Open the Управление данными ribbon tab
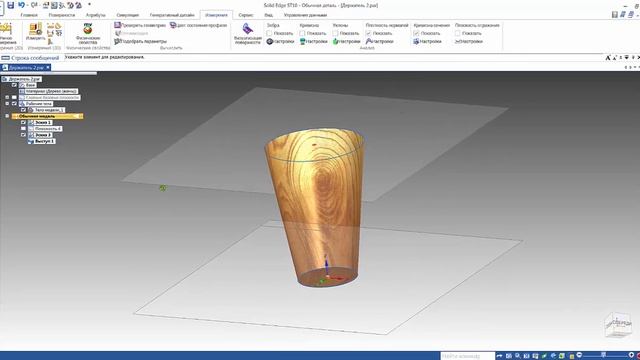The image size is (640, 360). coord(305,15)
